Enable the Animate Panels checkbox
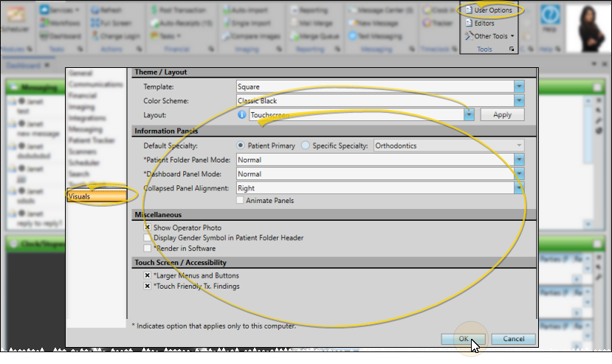Viewport: 612px width, 364px height. 240,200
